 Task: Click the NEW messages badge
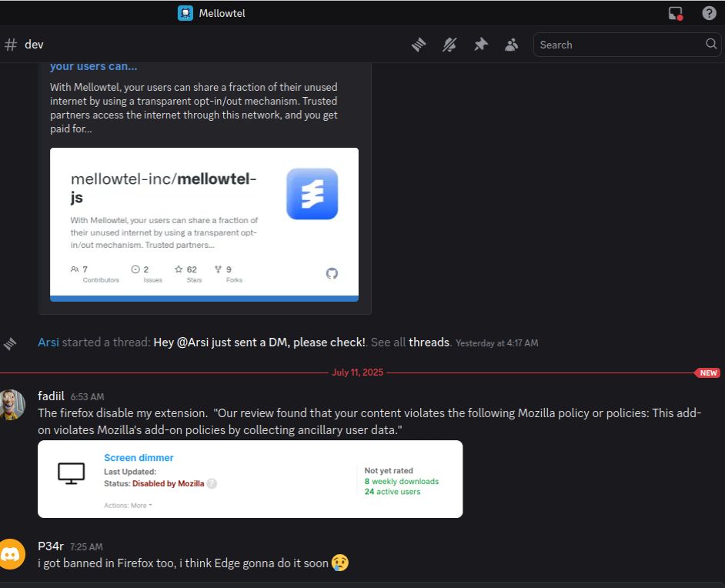[707, 373]
